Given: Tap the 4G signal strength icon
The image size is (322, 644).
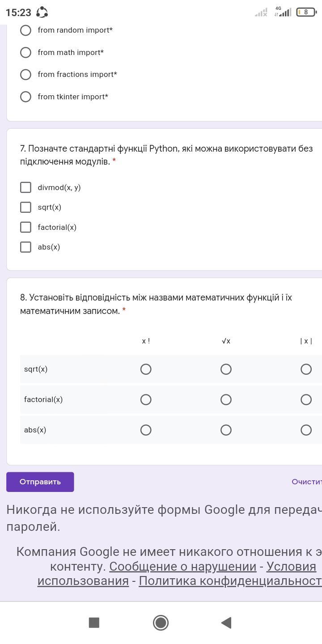Looking at the screenshot, I should click(283, 12).
